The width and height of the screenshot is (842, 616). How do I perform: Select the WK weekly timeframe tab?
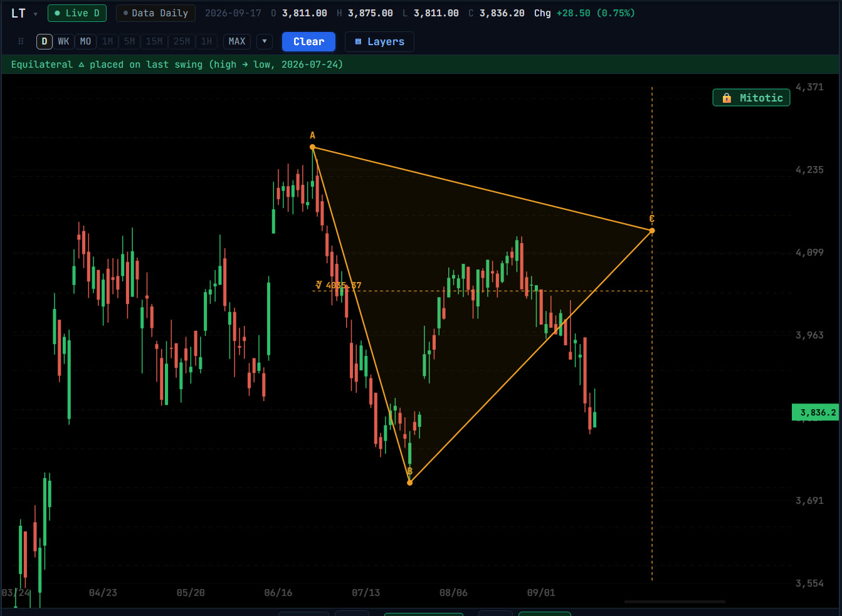click(63, 41)
